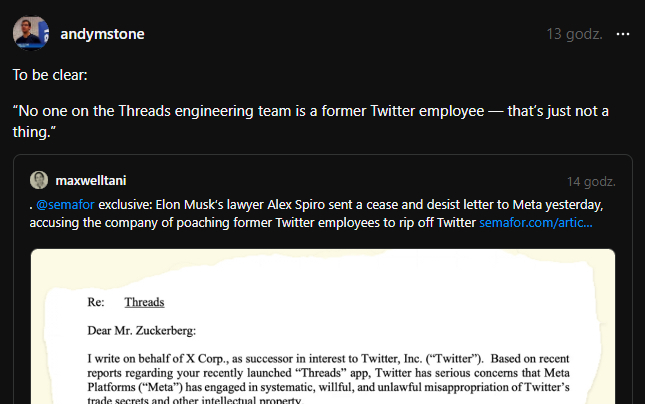The width and height of the screenshot is (645, 404).
Task: Open the three-dot more options menu
Action: [623, 34]
